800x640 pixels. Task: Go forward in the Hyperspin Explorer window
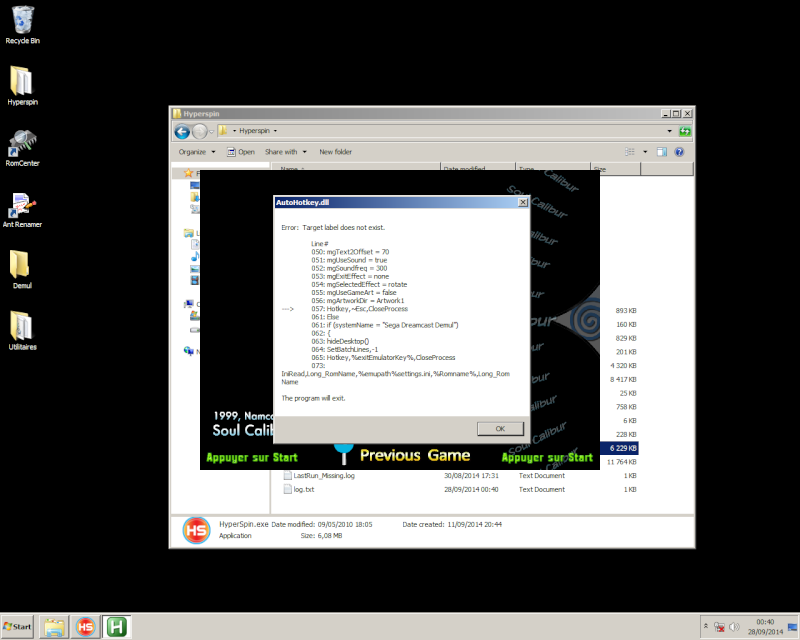pyautogui.click(x=199, y=132)
